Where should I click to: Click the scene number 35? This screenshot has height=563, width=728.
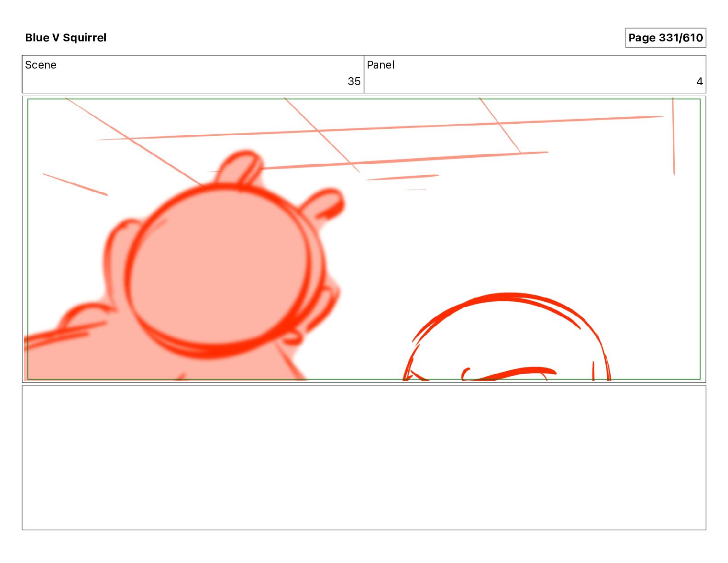point(354,81)
